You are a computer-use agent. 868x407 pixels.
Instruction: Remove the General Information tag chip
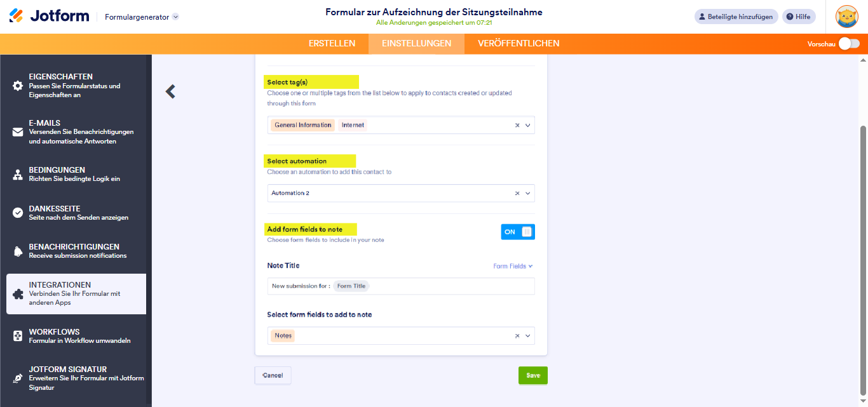(302, 124)
